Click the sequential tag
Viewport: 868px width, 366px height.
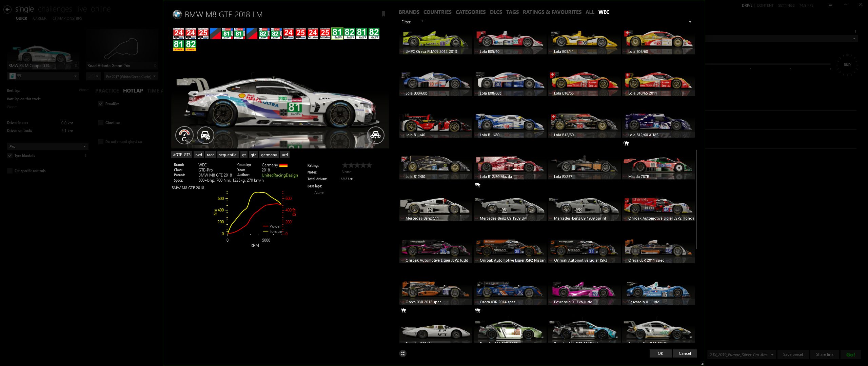(x=228, y=155)
